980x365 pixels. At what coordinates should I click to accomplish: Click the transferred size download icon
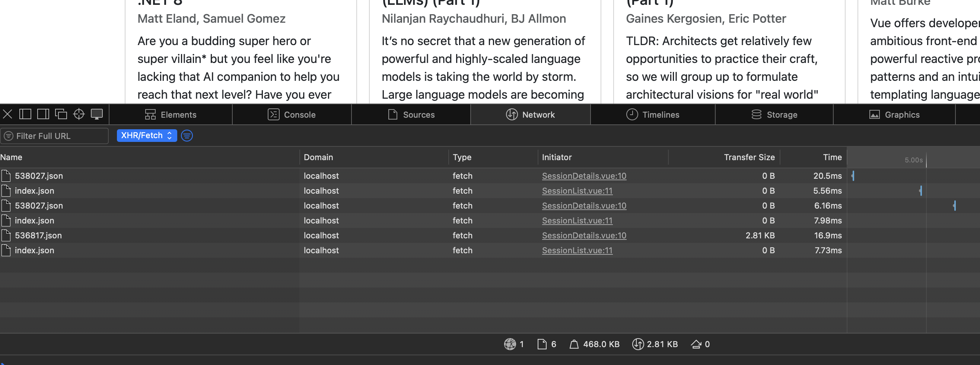tap(637, 344)
